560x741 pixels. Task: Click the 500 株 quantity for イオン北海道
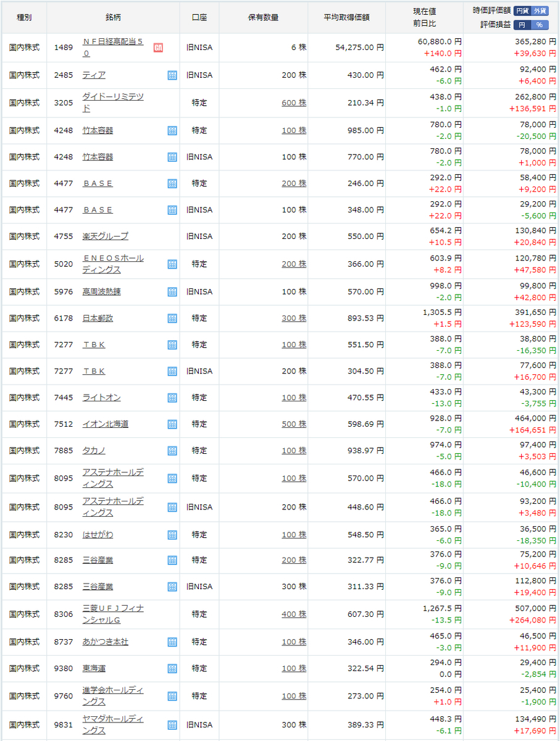point(294,424)
